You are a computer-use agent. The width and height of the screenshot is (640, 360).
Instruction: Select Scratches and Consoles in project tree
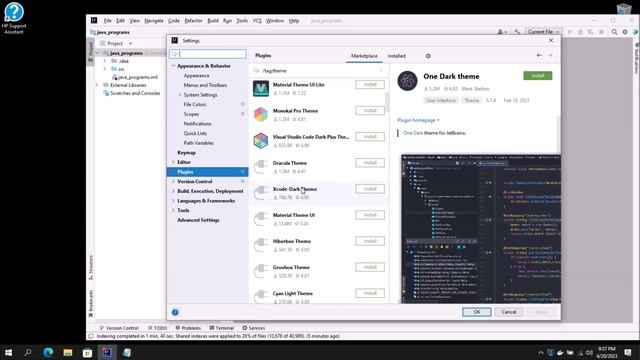tap(135, 93)
